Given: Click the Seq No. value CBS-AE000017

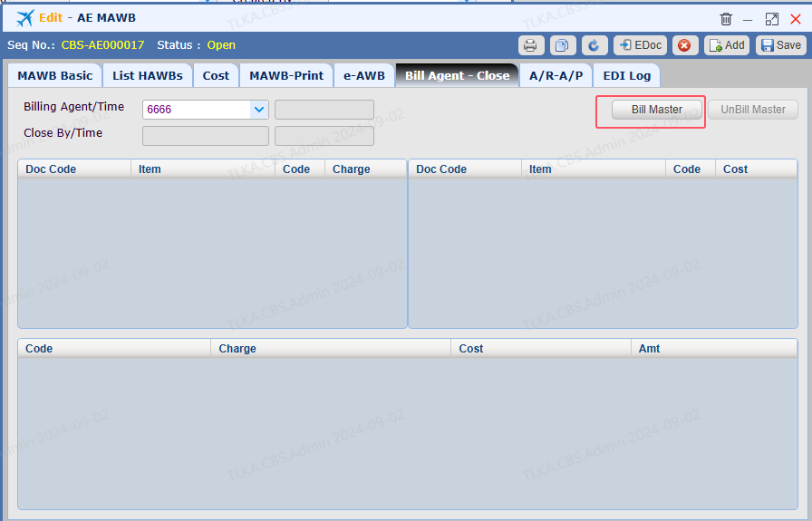Looking at the screenshot, I should click(102, 45).
